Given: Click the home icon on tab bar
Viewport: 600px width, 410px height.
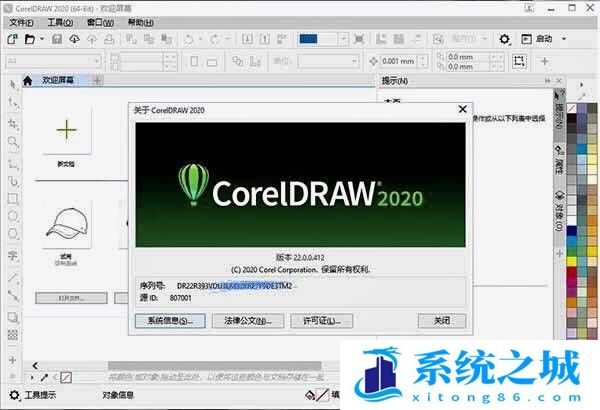Looking at the screenshot, I should (28, 80).
